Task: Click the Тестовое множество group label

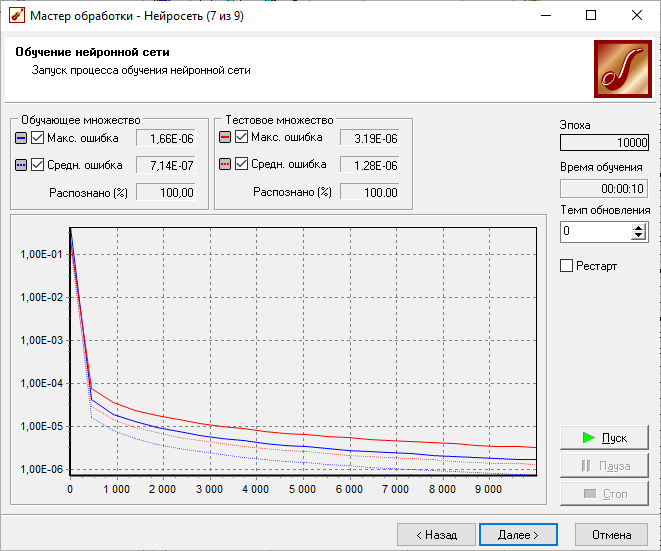Action: click(x=279, y=120)
